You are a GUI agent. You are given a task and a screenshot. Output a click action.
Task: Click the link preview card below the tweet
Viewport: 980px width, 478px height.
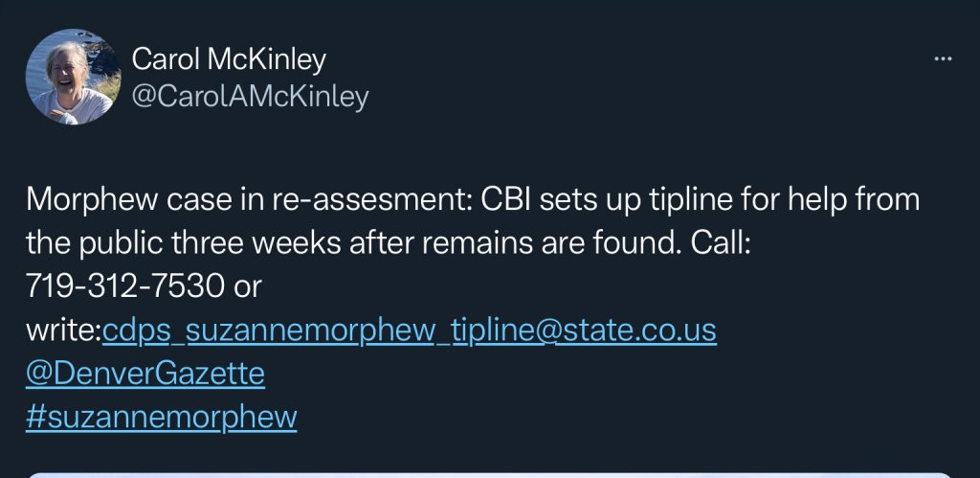[490, 473]
